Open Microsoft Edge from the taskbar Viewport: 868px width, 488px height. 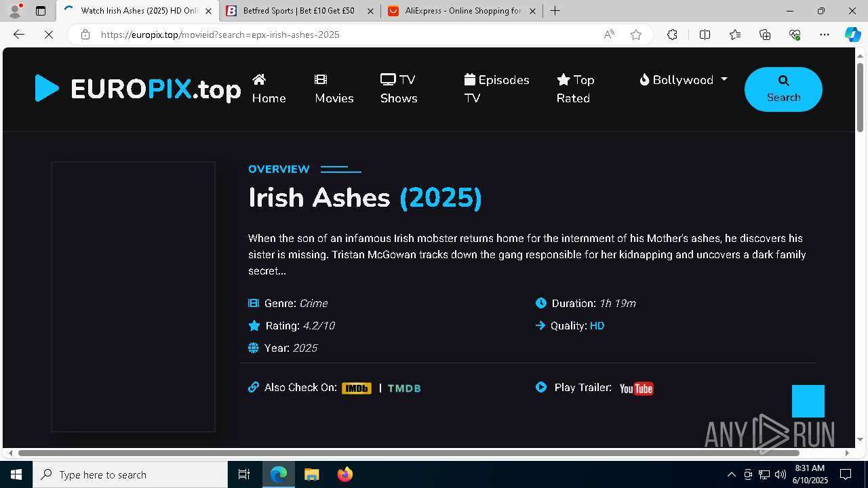tap(279, 474)
